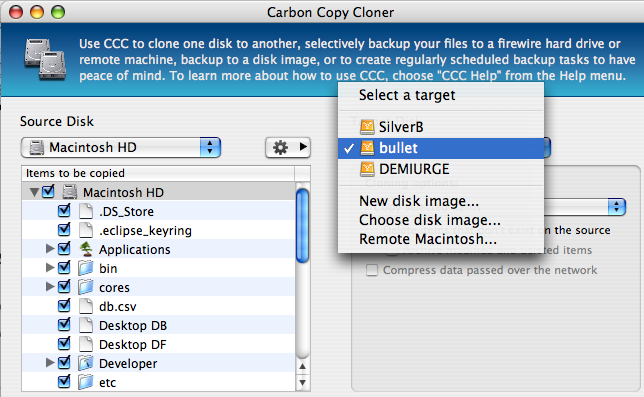Click the .eclipse_keyring file icon

[85, 230]
